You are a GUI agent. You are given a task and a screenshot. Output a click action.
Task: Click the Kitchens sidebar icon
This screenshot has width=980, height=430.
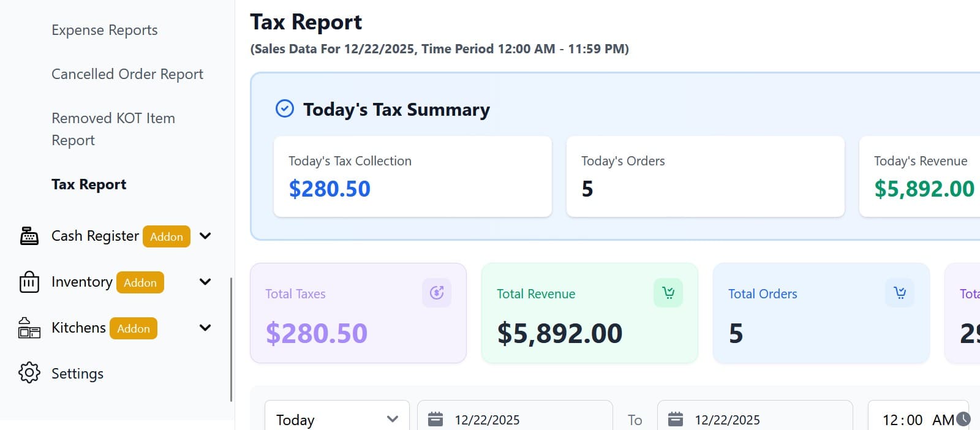click(29, 328)
